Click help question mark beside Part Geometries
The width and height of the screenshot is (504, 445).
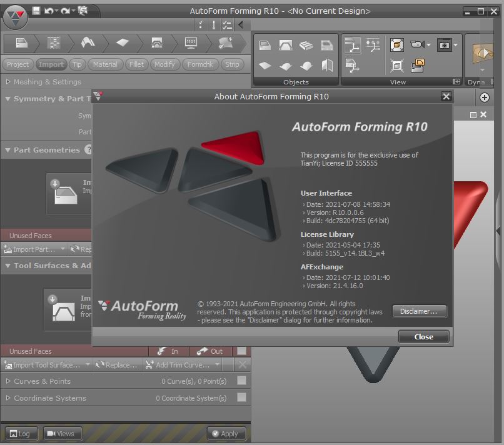coord(88,149)
